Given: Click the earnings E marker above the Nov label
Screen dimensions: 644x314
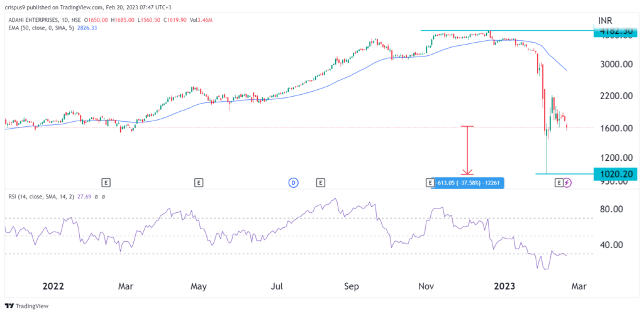Looking at the screenshot, I should coord(430,181).
